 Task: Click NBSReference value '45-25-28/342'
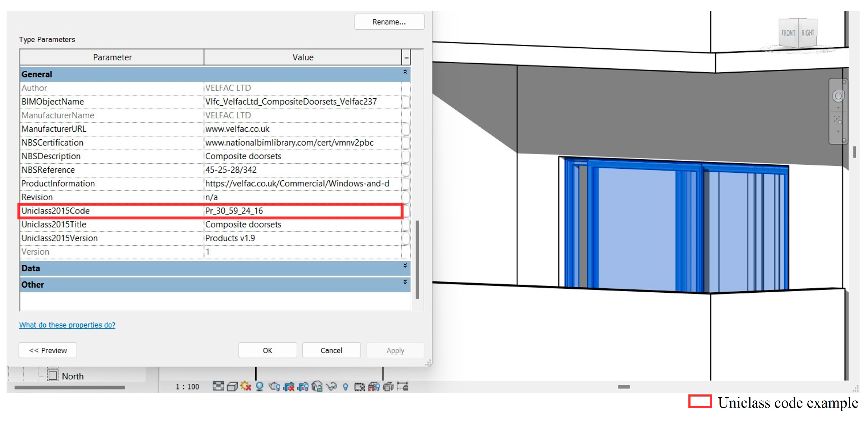pos(231,170)
